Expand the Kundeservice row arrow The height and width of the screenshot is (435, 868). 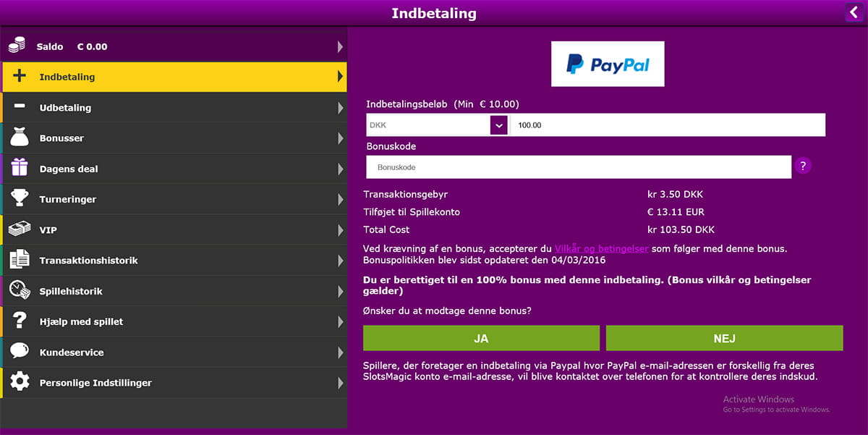click(x=340, y=352)
